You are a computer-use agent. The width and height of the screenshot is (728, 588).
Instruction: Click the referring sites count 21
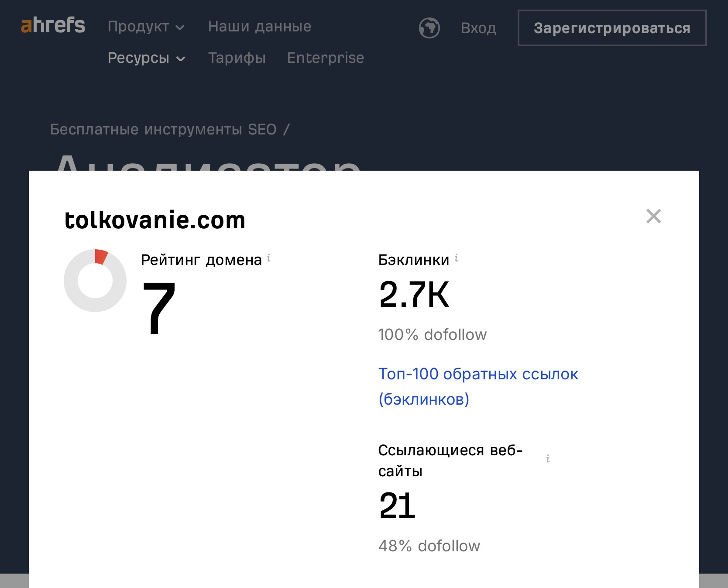pyautogui.click(x=397, y=505)
